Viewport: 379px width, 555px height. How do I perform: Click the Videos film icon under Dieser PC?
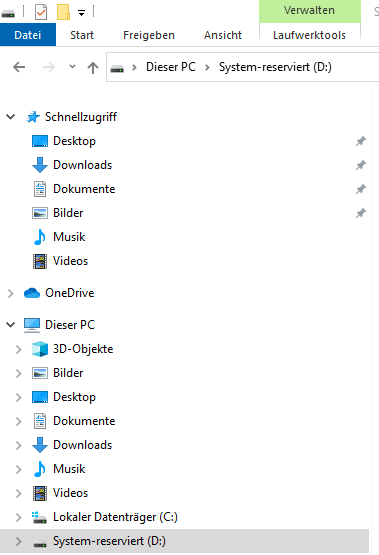coord(40,493)
